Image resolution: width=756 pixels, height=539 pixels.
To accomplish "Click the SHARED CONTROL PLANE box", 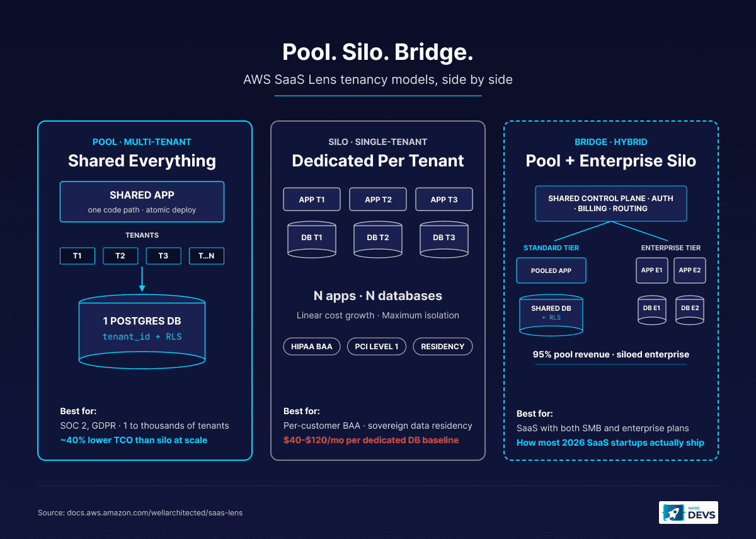I will pos(610,203).
